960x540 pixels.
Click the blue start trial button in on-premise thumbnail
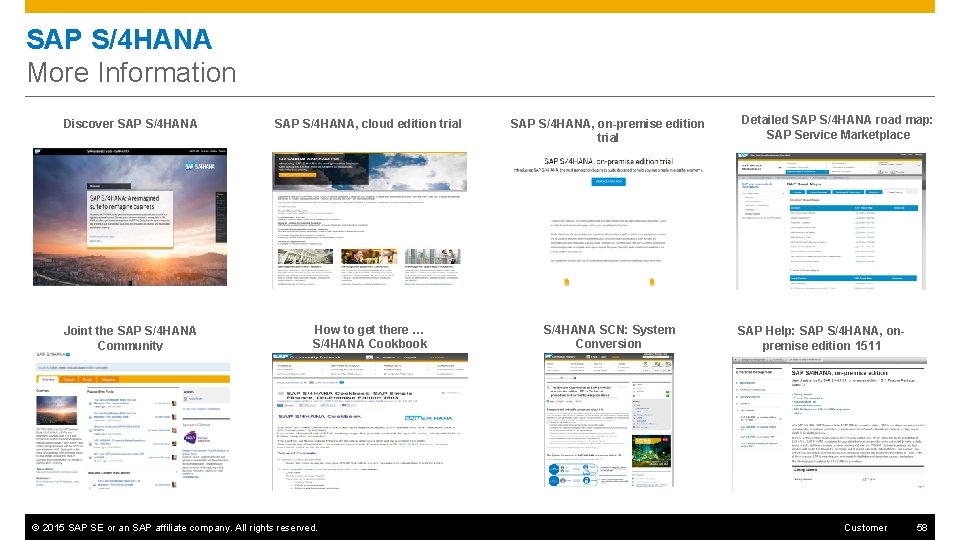point(608,182)
